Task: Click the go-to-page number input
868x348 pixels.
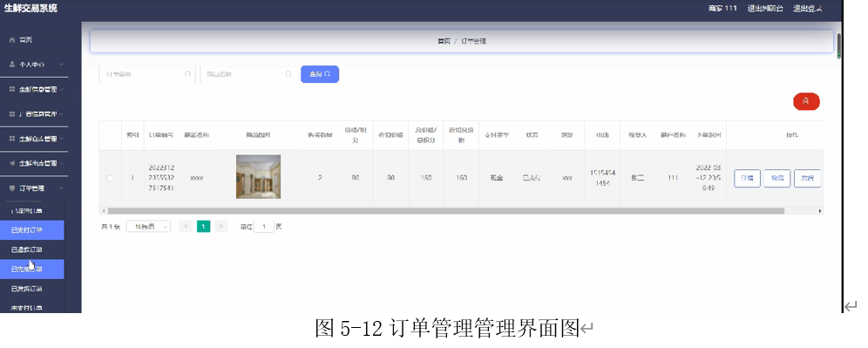Action: 264,226
